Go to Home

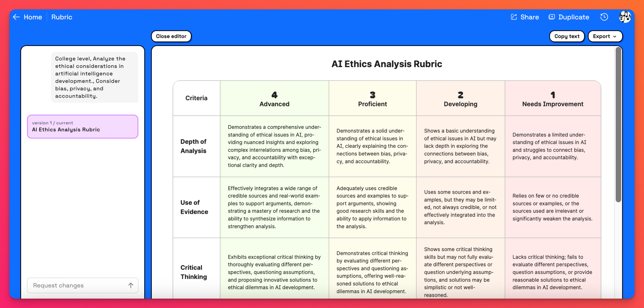pos(33,17)
